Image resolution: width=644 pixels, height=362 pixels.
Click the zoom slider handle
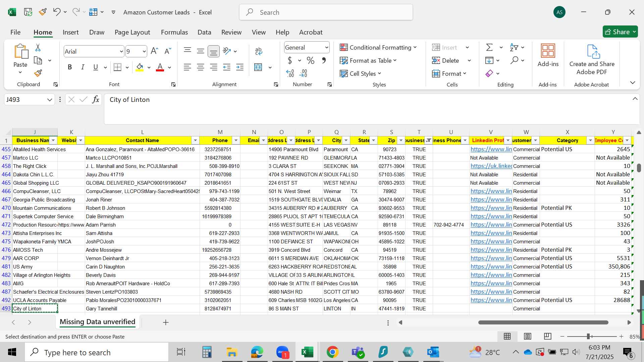pyautogui.click(x=588, y=336)
